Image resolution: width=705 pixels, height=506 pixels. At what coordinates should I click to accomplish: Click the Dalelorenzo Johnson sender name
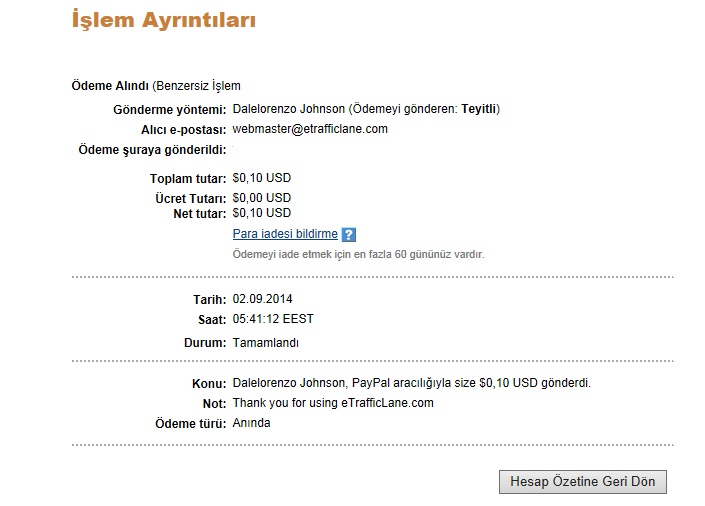point(289,109)
